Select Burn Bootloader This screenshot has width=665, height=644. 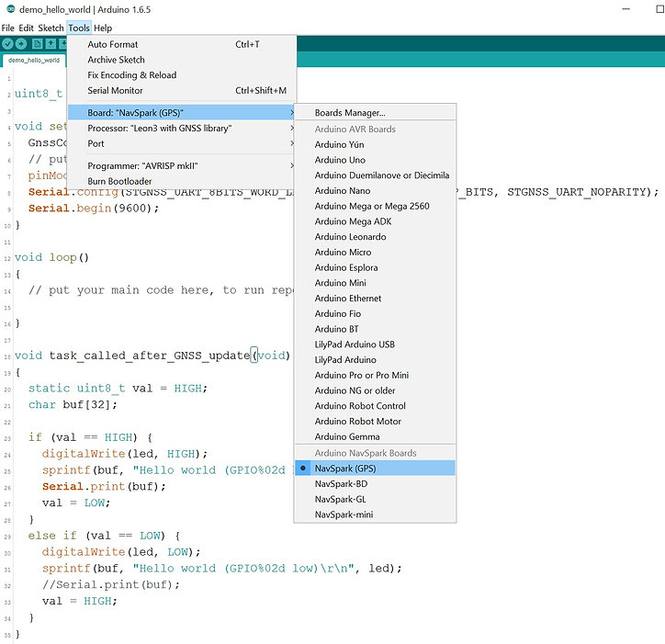[x=182, y=181]
